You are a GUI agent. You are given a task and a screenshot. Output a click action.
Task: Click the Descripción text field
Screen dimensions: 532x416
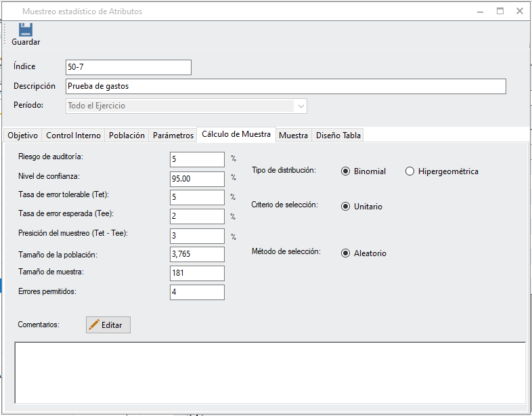pos(285,86)
